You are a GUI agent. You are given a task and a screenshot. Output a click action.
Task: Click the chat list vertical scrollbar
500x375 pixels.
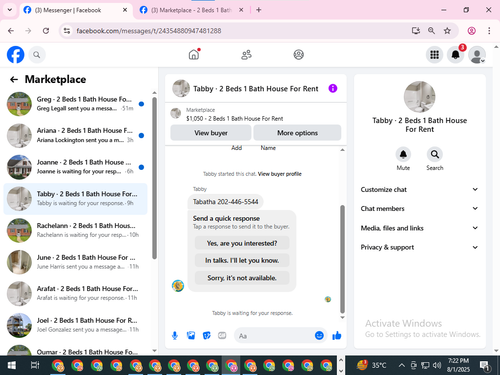pyautogui.click(x=154, y=178)
